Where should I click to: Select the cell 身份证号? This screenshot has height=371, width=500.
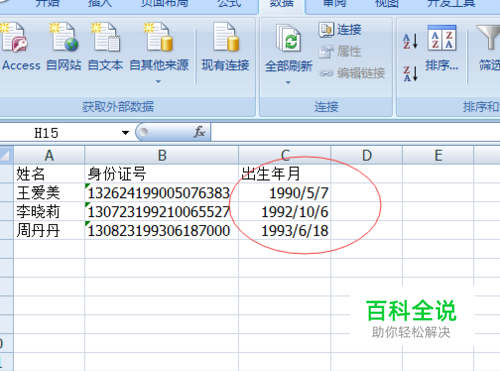pos(162,174)
